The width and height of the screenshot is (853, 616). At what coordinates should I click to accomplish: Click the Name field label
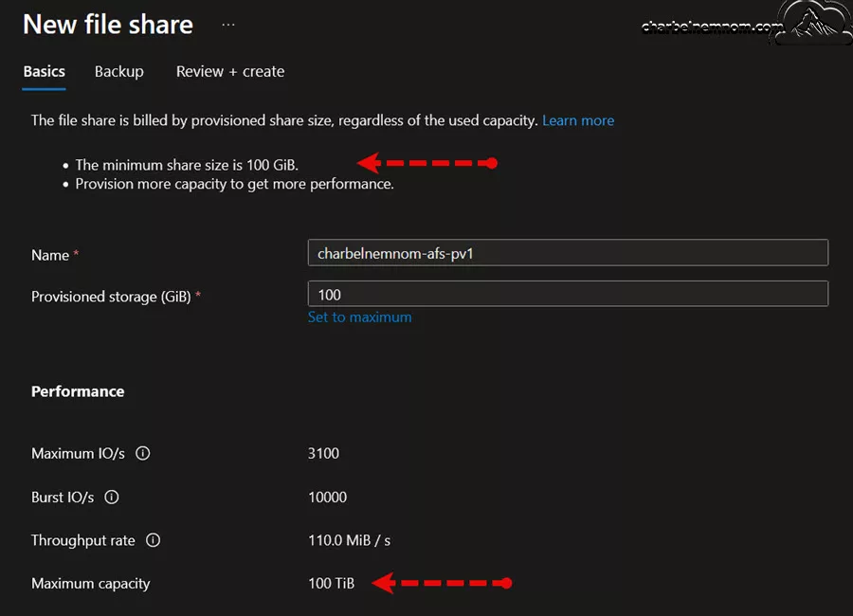pyautogui.click(x=50, y=255)
